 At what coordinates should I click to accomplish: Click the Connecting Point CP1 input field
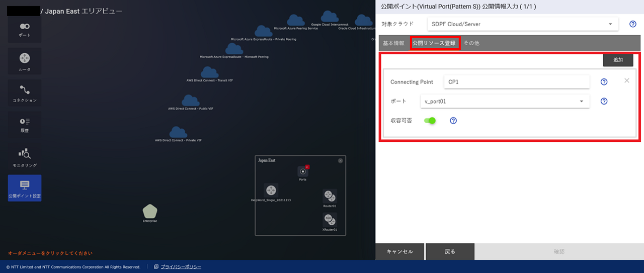(517, 82)
